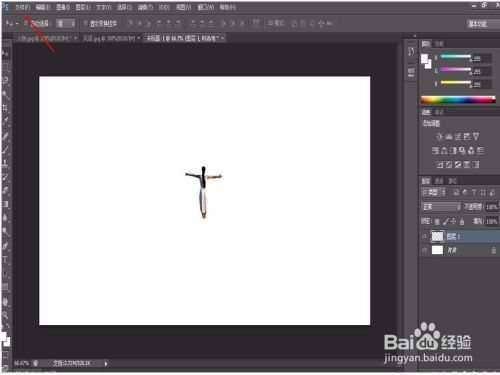Select the Dodge tool

[x=6, y=231]
